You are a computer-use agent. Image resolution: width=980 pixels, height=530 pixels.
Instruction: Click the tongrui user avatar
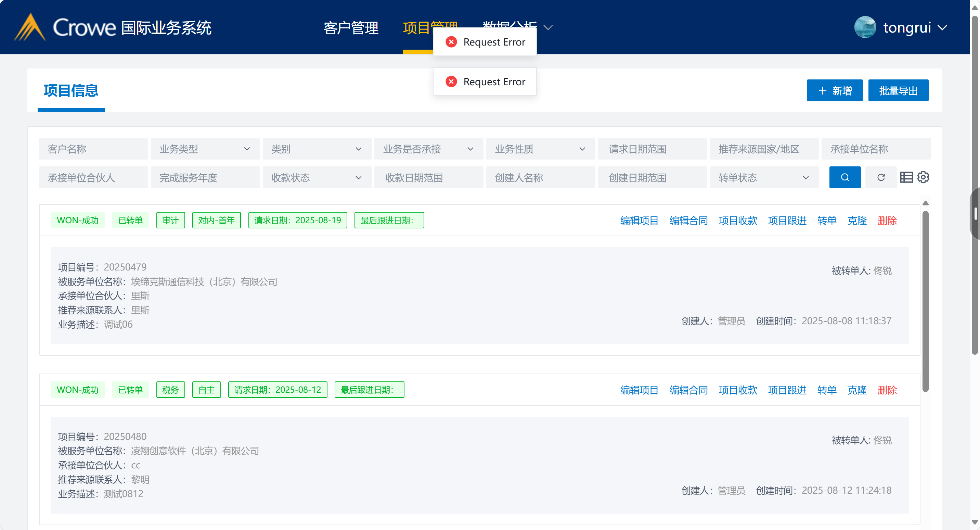(865, 27)
